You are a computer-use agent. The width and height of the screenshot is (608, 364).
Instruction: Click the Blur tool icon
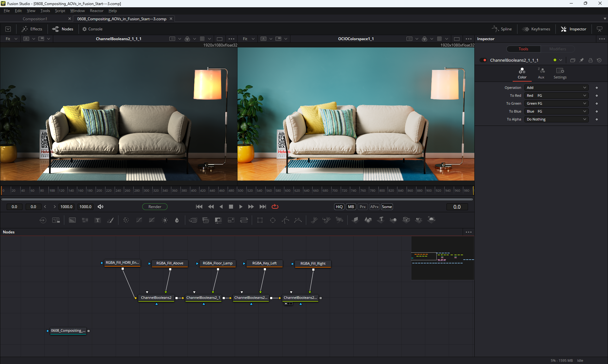177,220
